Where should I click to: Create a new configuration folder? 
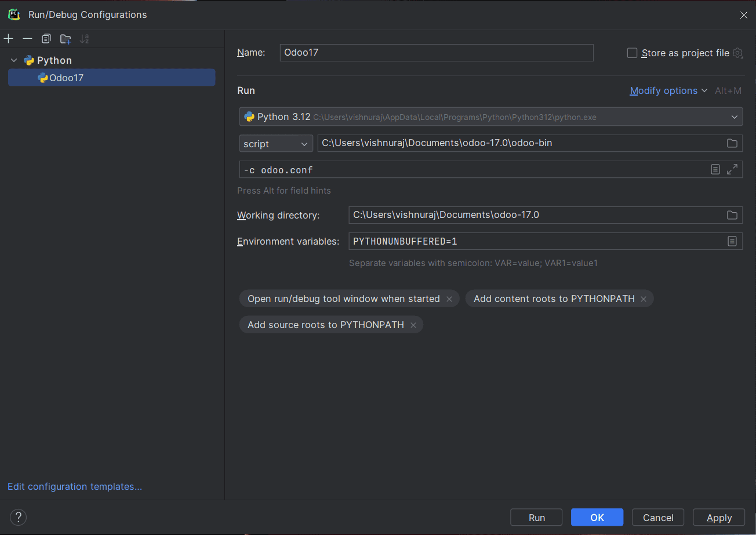(x=66, y=39)
